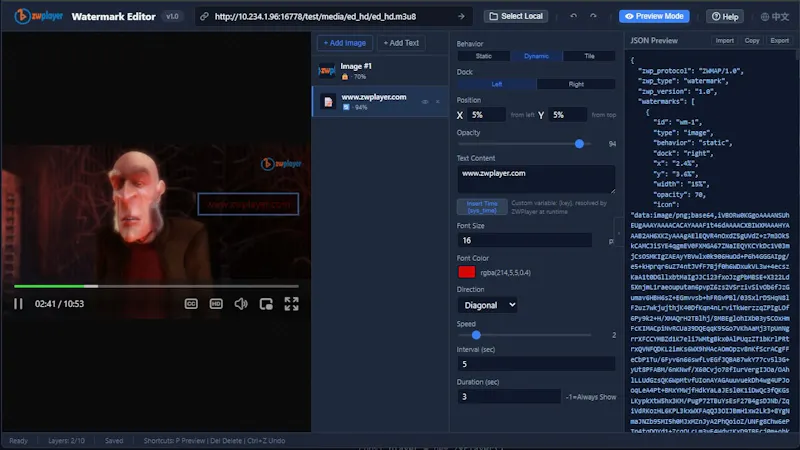Open the red Font Color swatch
This screenshot has height=450, width=800.
(466, 272)
